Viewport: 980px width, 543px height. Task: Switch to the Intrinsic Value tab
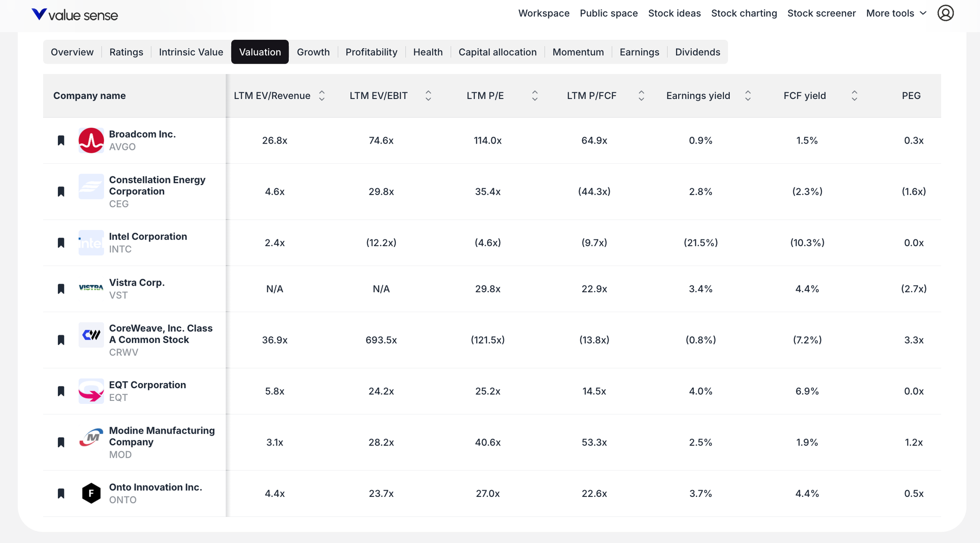(191, 52)
